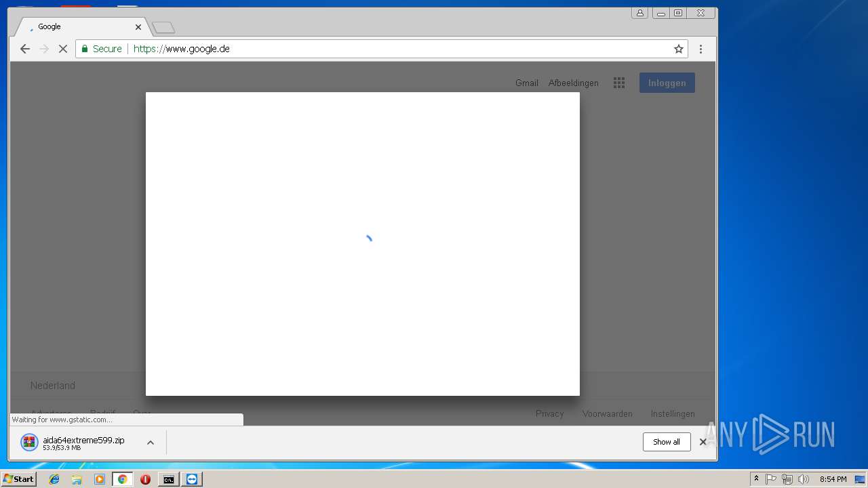
Task: Open the Action Center flag icon
Action: click(x=771, y=479)
